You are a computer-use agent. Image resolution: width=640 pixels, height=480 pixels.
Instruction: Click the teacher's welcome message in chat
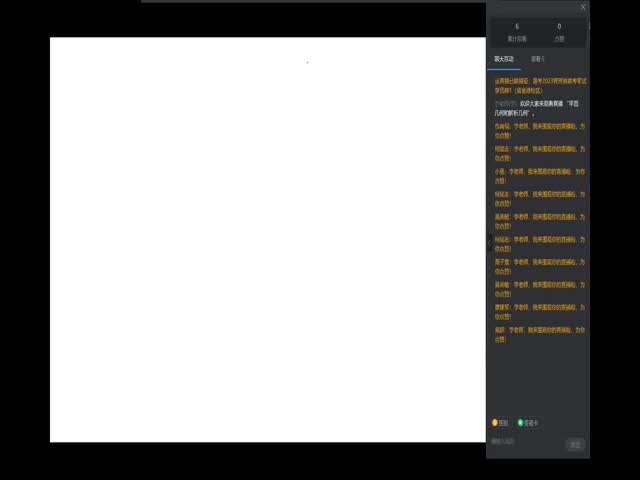pos(536,108)
